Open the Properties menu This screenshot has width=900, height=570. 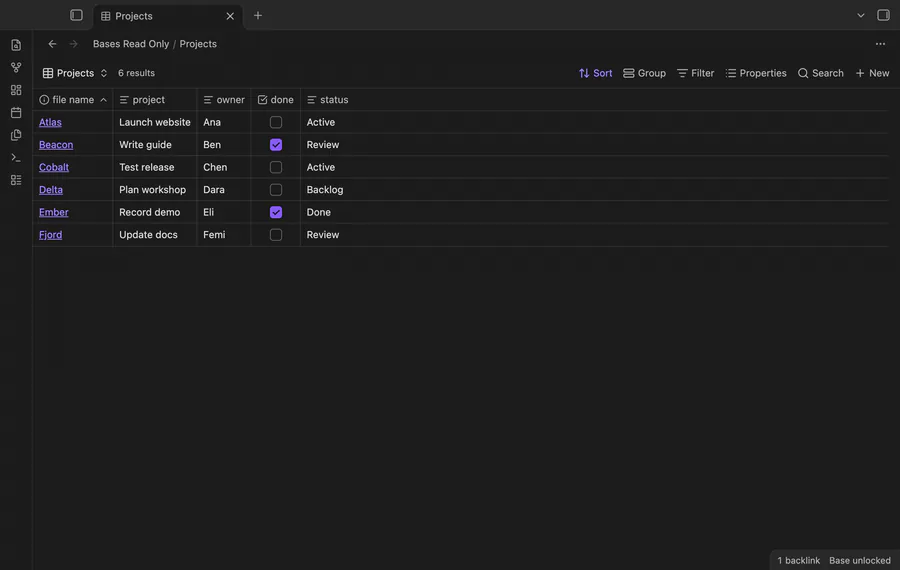pyautogui.click(x=755, y=73)
